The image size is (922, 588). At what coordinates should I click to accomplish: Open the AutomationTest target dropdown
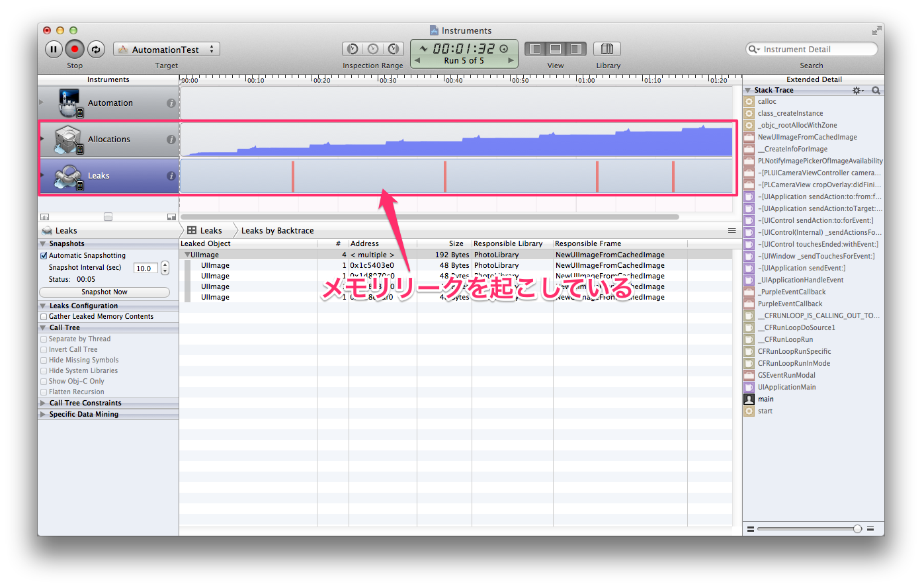[166, 48]
